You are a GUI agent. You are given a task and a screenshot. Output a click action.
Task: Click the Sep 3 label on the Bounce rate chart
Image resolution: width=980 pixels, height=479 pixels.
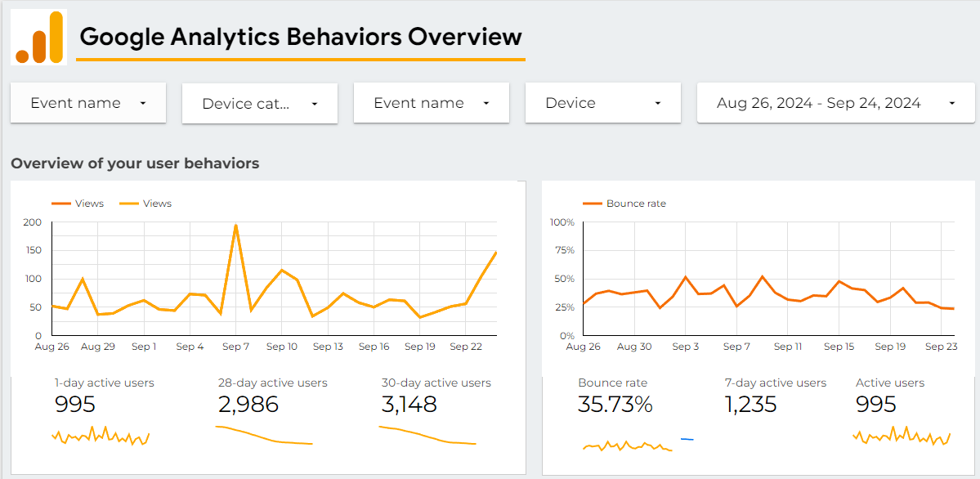pos(686,346)
